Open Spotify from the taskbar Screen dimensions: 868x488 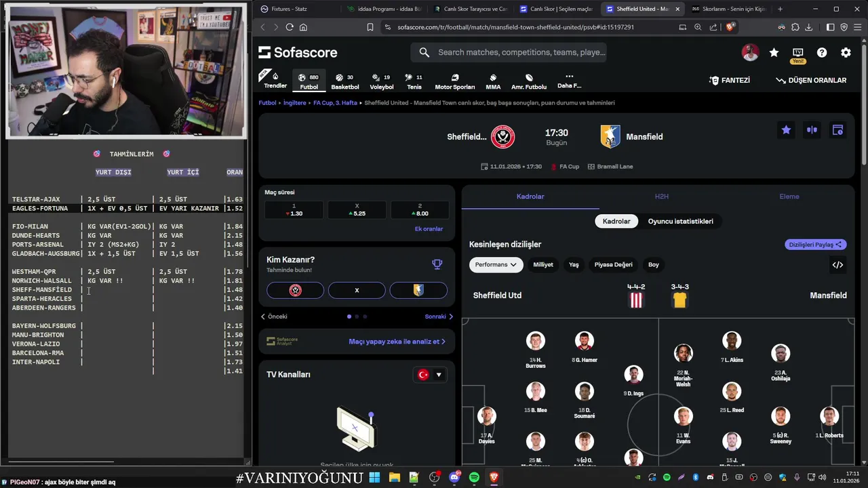pyautogui.click(x=474, y=478)
